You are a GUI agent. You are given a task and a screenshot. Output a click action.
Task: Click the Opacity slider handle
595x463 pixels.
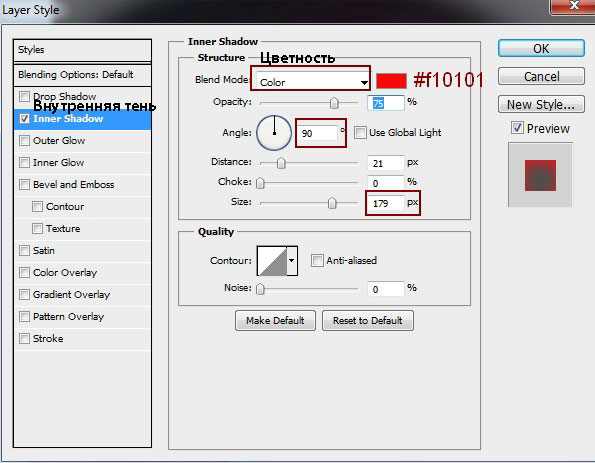pos(334,103)
